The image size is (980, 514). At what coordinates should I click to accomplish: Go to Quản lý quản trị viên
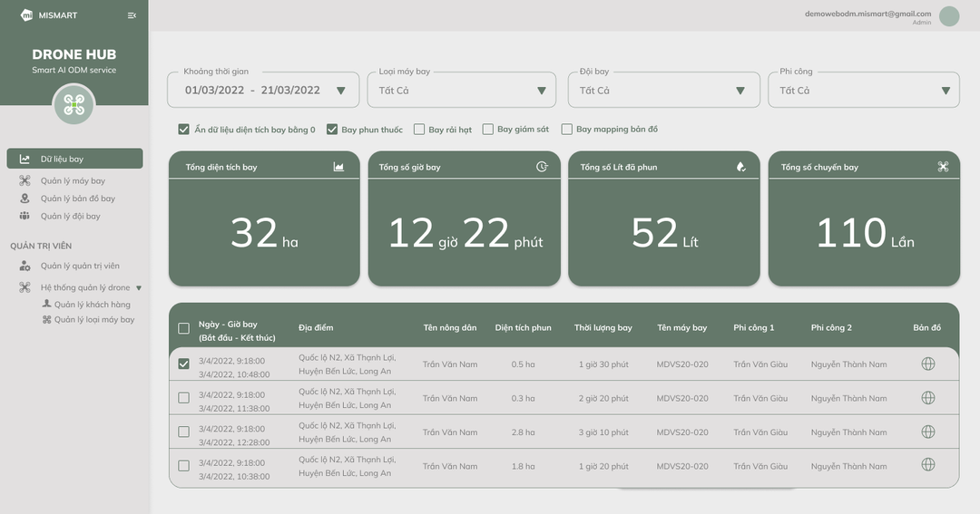(80, 266)
